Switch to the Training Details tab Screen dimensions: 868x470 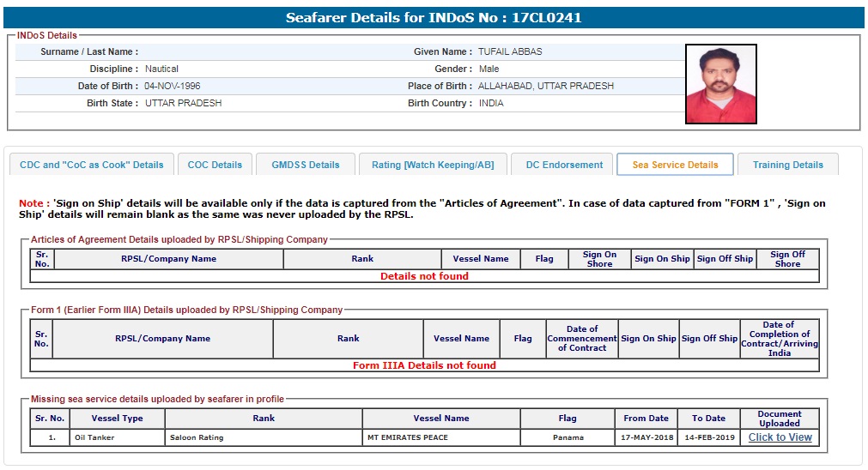pos(787,165)
